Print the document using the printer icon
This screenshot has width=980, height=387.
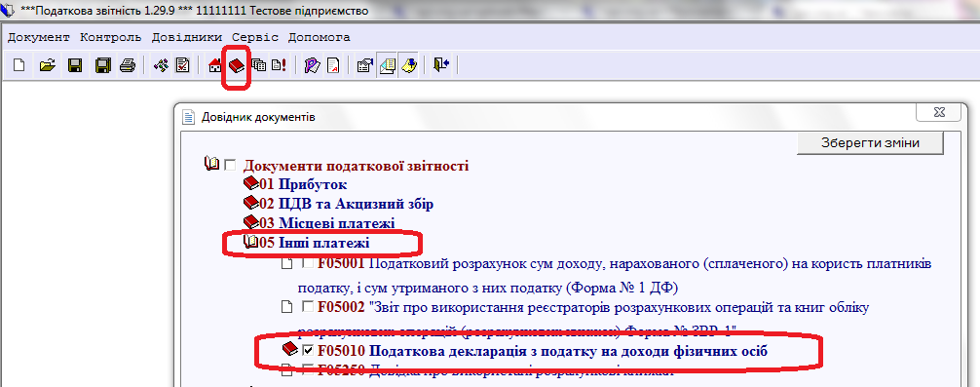[x=128, y=65]
